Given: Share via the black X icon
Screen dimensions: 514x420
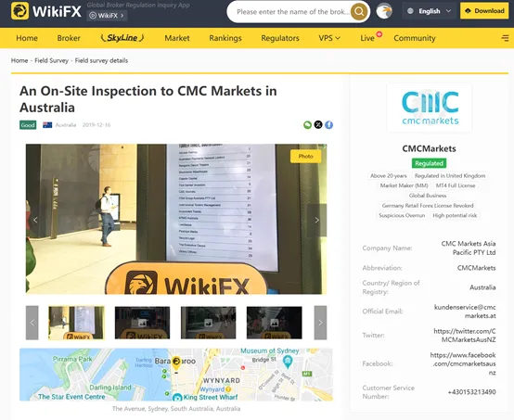Looking at the screenshot, I should (x=318, y=125).
